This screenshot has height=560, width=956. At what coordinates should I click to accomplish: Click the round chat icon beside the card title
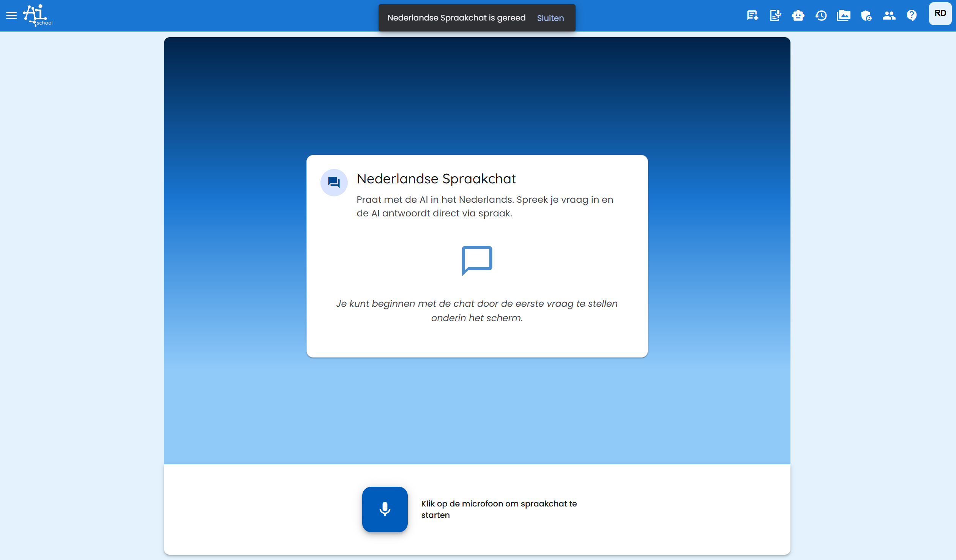[334, 183]
